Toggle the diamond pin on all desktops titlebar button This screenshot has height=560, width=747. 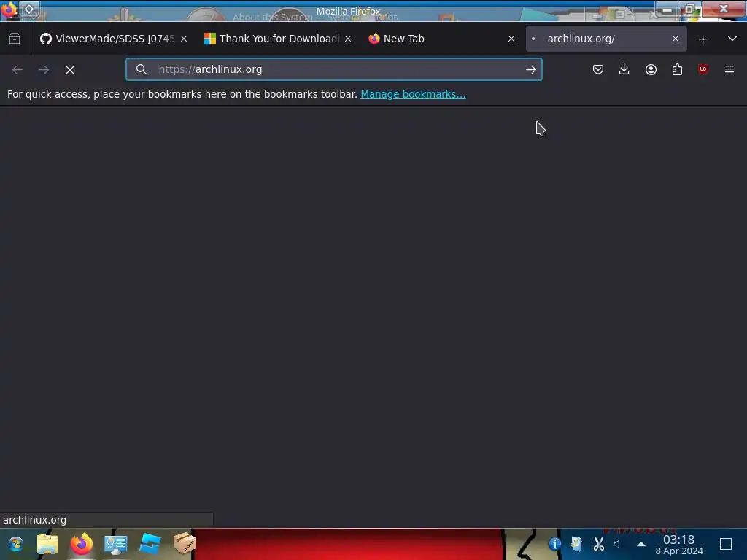point(29,9)
